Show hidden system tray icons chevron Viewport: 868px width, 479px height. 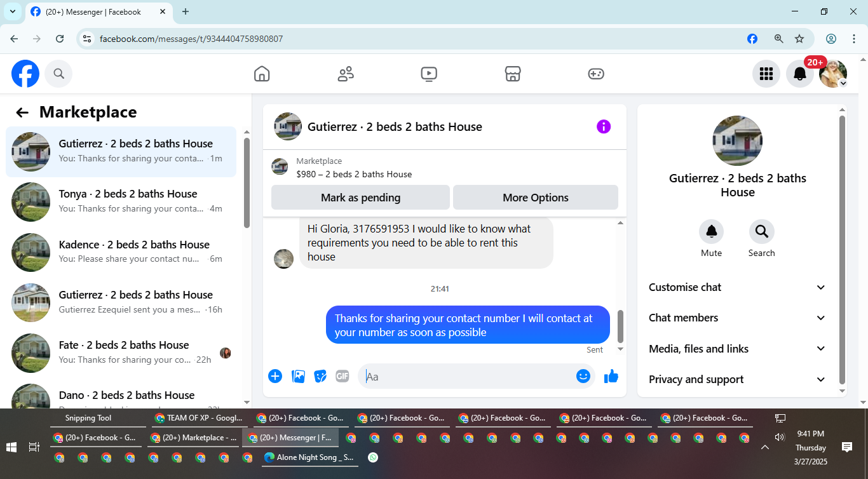click(765, 447)
